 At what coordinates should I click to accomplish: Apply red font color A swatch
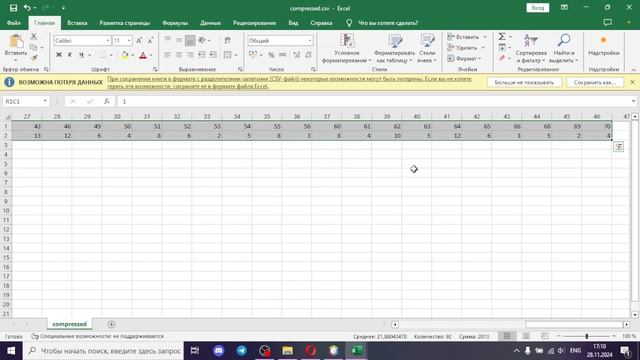pyautogui.click(x=143, y=55)
